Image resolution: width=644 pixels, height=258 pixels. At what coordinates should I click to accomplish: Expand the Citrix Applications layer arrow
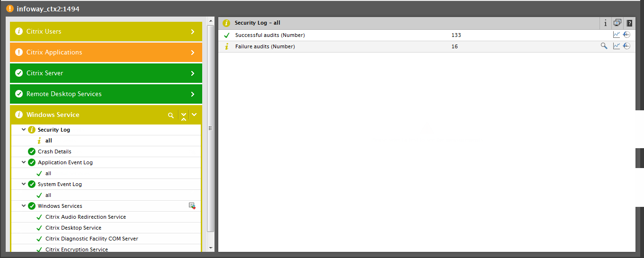pos(193,53)
